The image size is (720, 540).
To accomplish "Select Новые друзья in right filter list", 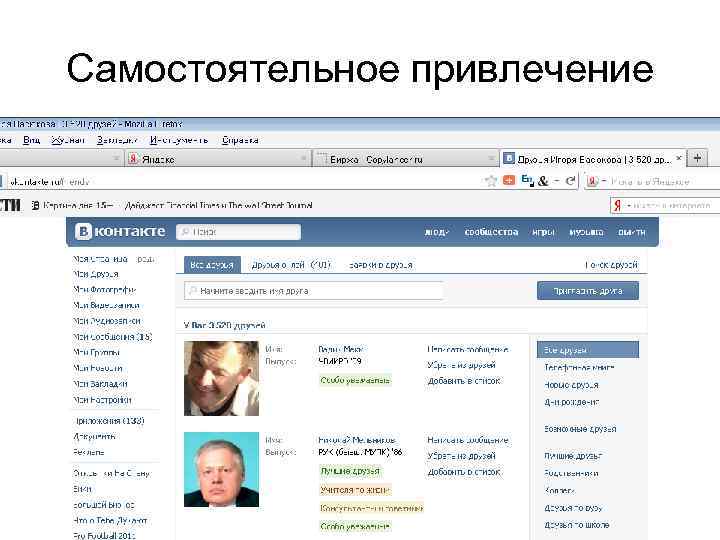I will [571, 385].
